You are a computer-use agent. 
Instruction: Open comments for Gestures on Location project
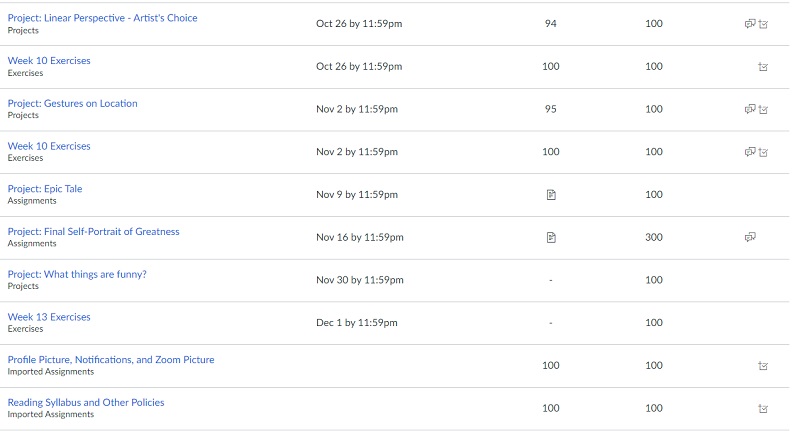coord(749,109)
